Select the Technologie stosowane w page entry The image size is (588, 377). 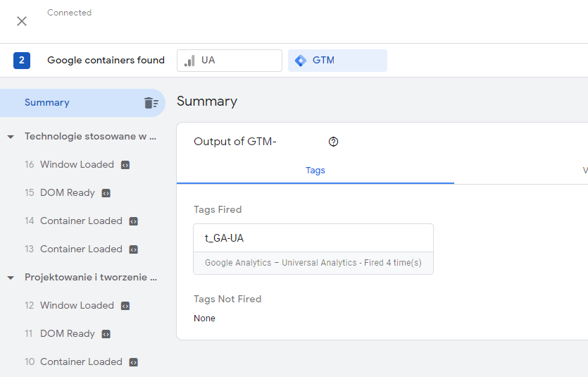[x=90, y=136]
